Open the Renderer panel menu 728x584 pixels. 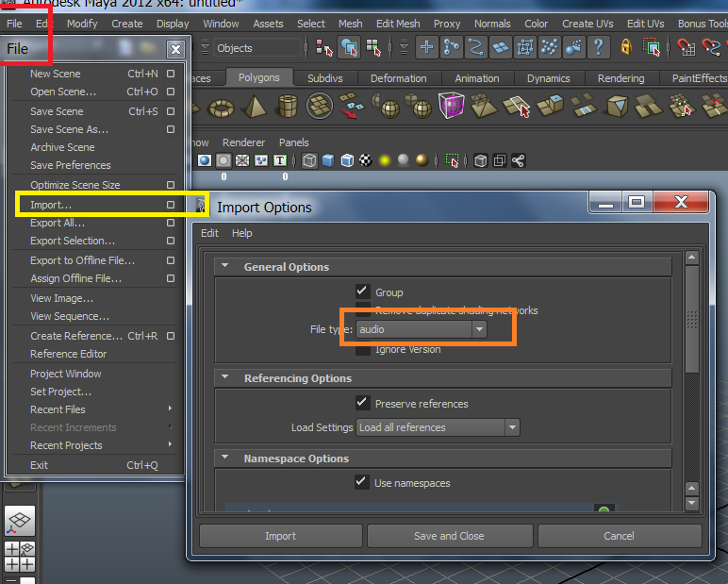[x=243, y=142]
